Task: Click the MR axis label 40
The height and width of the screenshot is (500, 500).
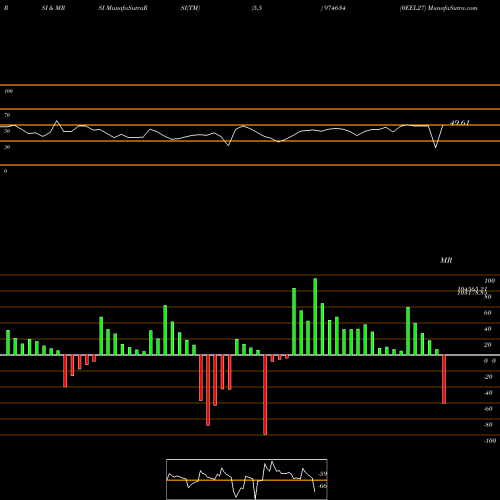Action: [487, 329]
